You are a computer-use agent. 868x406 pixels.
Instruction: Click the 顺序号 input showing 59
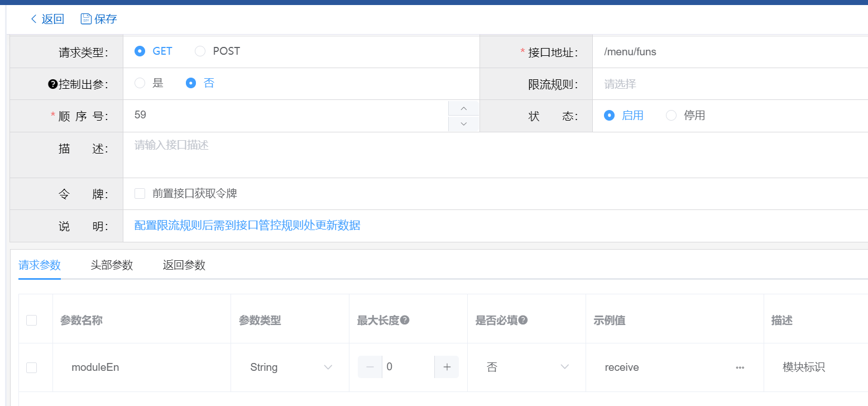(286, 116)
